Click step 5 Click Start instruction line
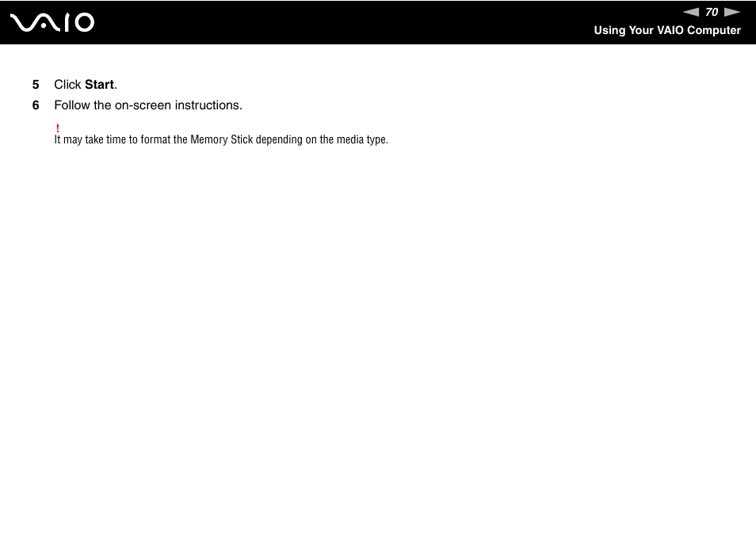 (84, 84)
